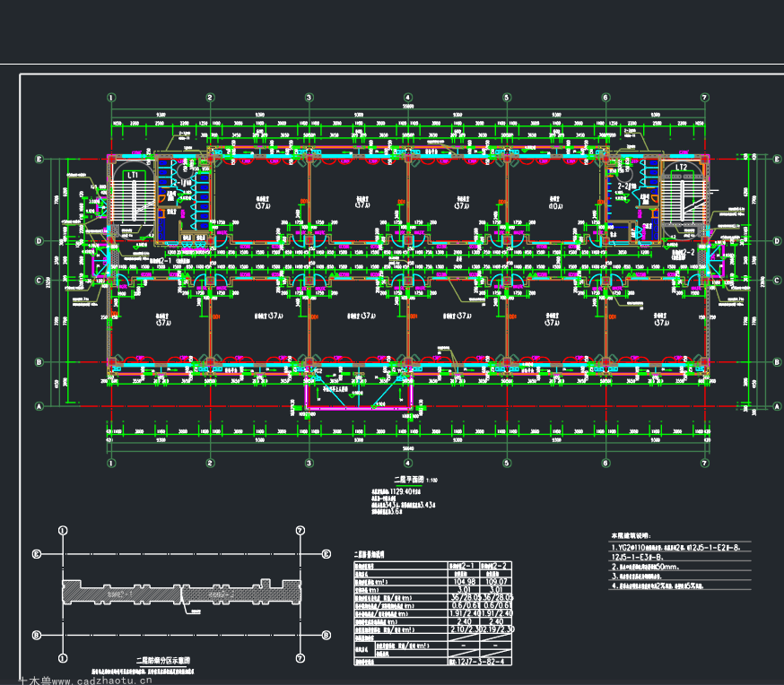Screen dimensions: 784x685
Task: Select the drawing title 二层平面图
Action: [x=408, y=479]
